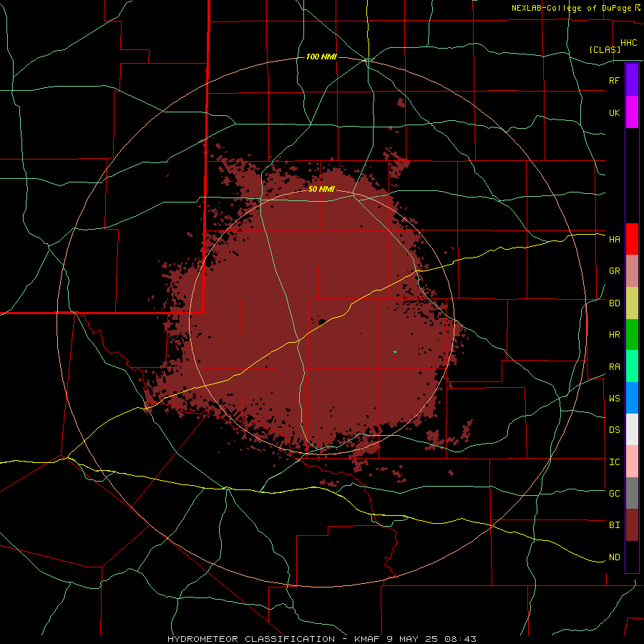This screenshot has width=644, height=644.
Task: Click the GC legend label
Action: pyautogui.click(x=614, y=494)
